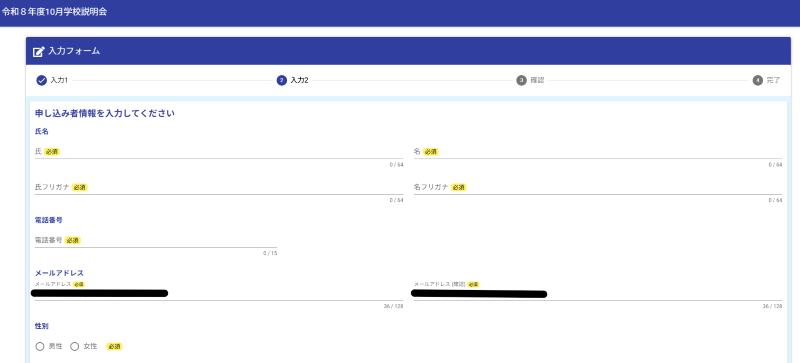Click the 完了 step label
The height and width of the screenshot is (363, 800).
coord(773,80)
